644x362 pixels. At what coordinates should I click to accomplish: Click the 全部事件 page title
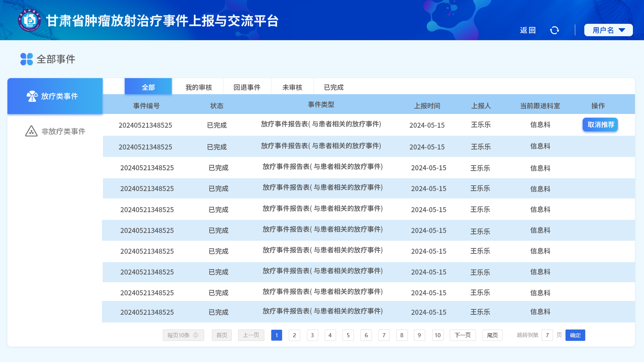pos(56,59)
